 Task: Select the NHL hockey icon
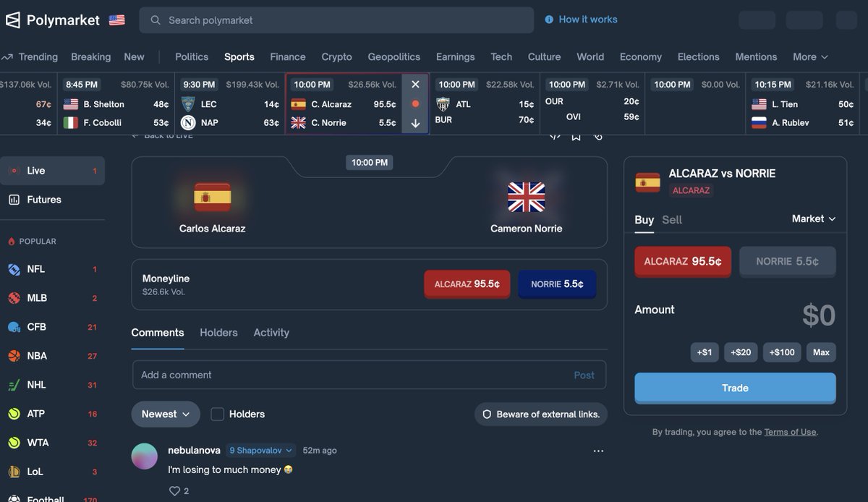[14, 385]
